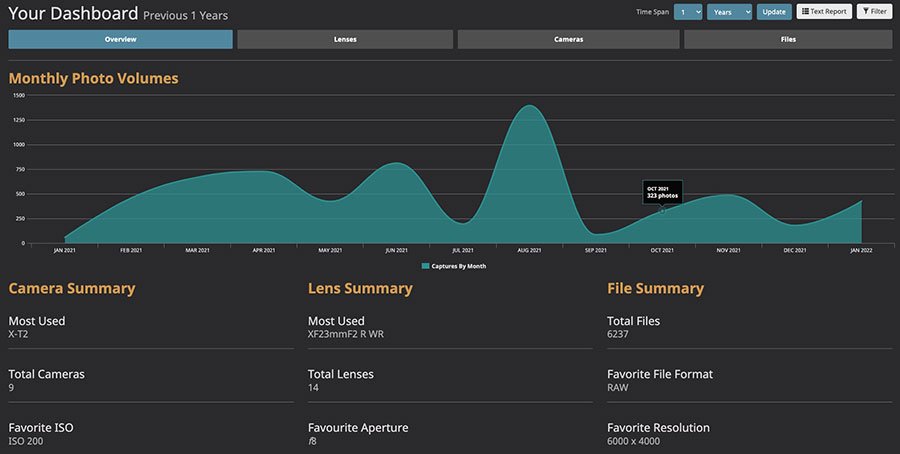Click the FEB 2021 axis label
Image resolution: width=900 pixels, height=454 pixels.
(x=131, y=251)
